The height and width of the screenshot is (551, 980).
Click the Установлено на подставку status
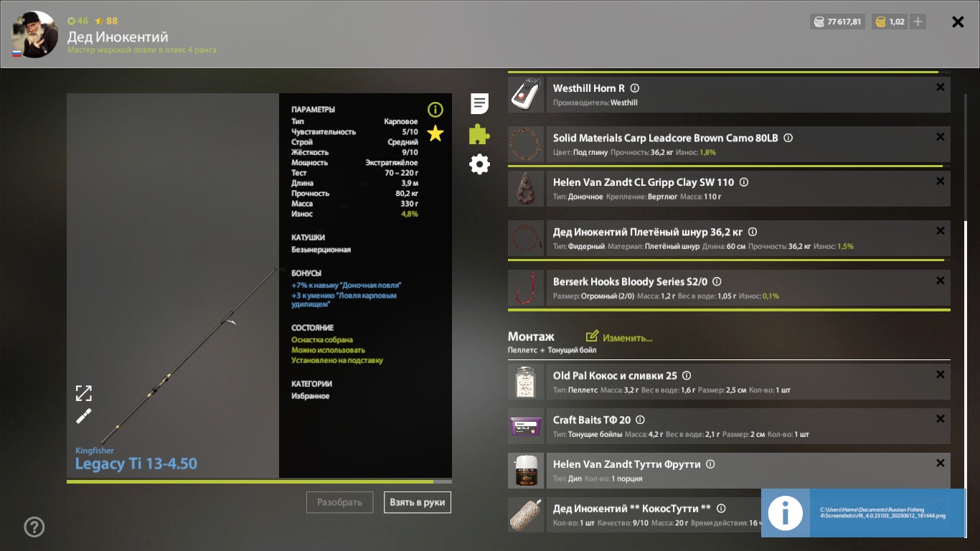coord(337,360)
